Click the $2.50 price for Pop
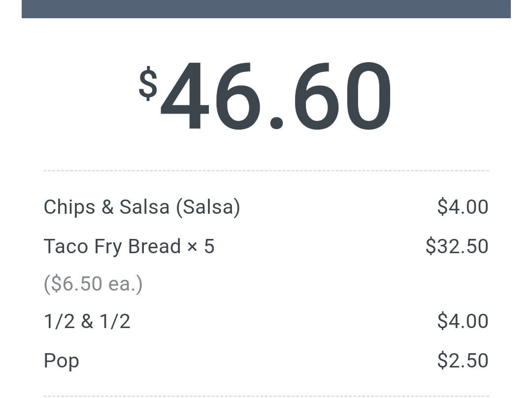The image size is (532, 398). pos(463,361)
